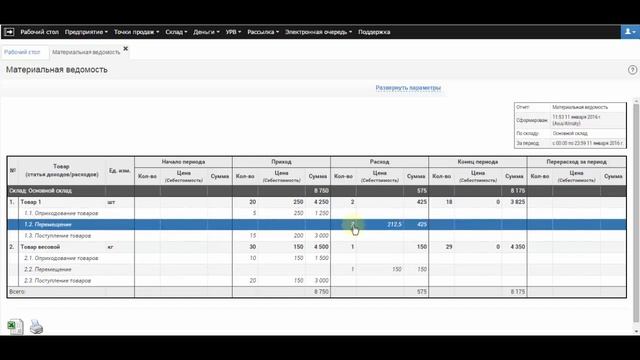Screen dimensions: 640x360
Task: Expand the УРВ dropdown menu
Action: (233, 32)
